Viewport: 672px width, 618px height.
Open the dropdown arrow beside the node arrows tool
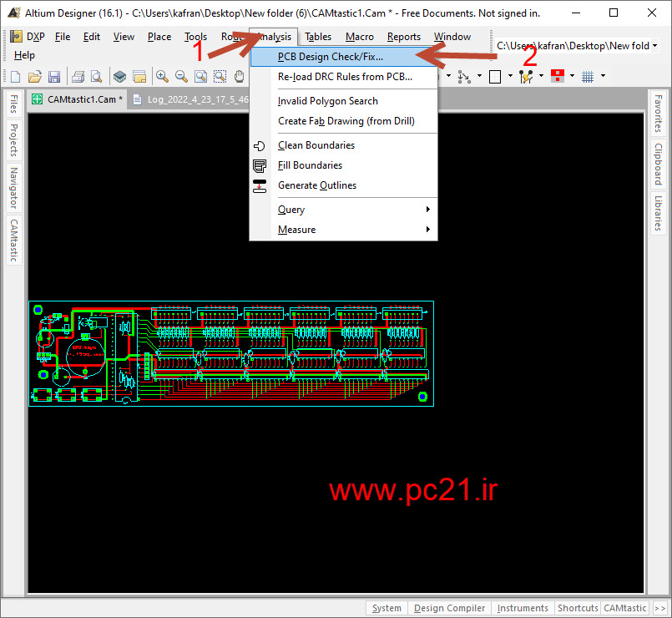(479, 76)
